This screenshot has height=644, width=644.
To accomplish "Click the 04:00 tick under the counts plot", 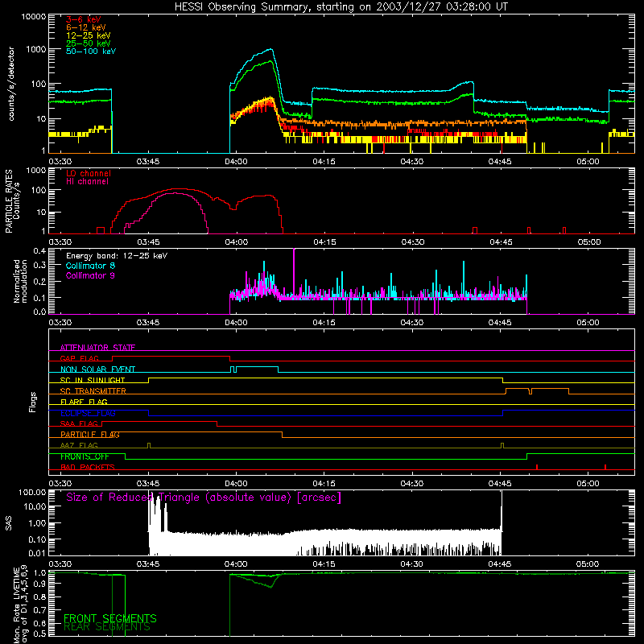I will 236,162.
